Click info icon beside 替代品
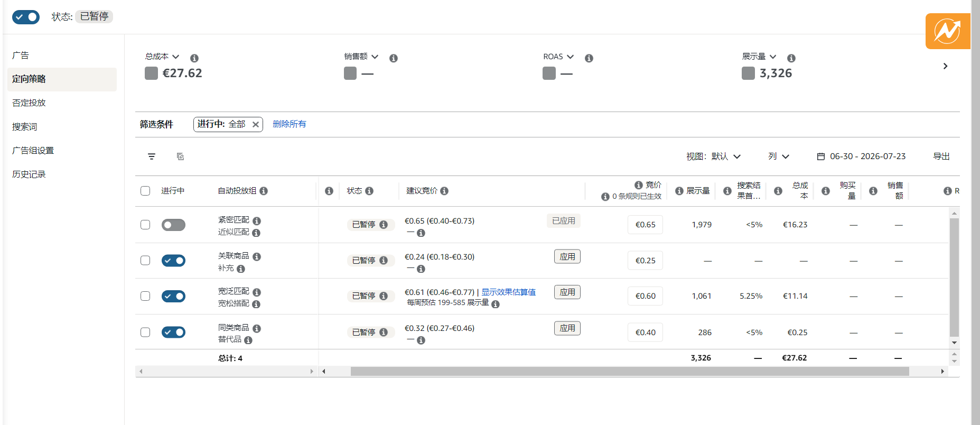Image resolution: width=980 pixels, height=425 pixels. [248, 340]
